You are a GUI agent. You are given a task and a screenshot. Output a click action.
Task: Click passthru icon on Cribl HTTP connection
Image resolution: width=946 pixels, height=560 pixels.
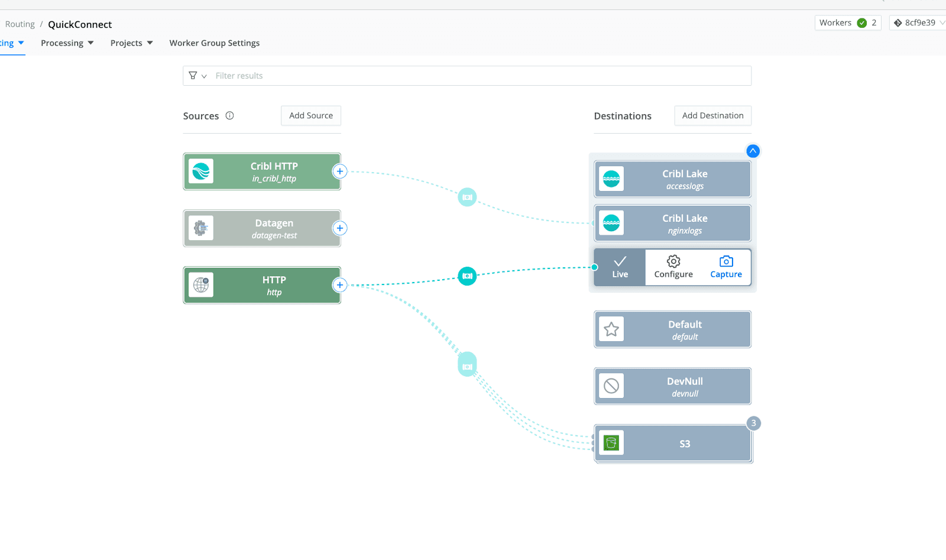click(x=467, y=197)
